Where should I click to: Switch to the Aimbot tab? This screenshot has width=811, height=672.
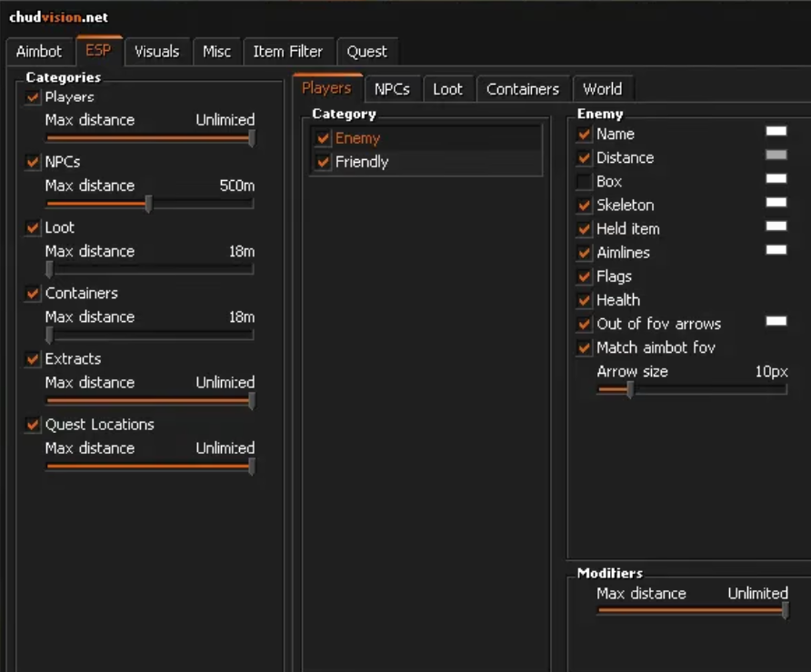coord(39,52)
